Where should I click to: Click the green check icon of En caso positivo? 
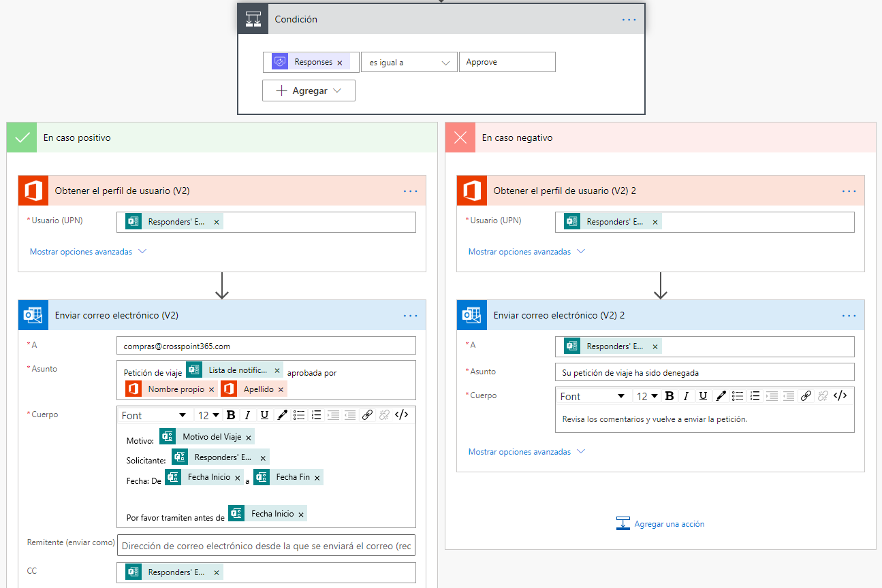tap(22, 137)
